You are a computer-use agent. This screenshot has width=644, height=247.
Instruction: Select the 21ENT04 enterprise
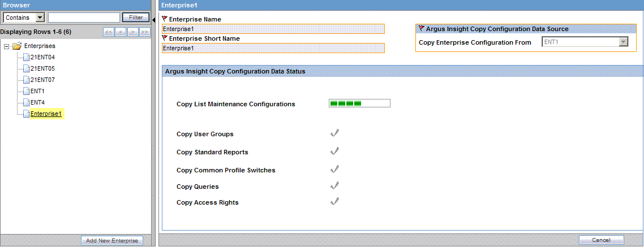pos(42,57)
